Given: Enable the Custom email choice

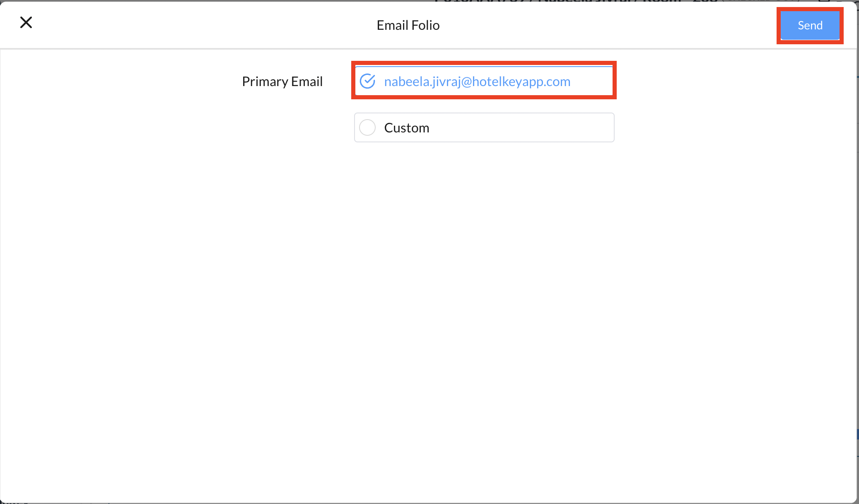Looking at the screenshot, I should tap(367, 127).
